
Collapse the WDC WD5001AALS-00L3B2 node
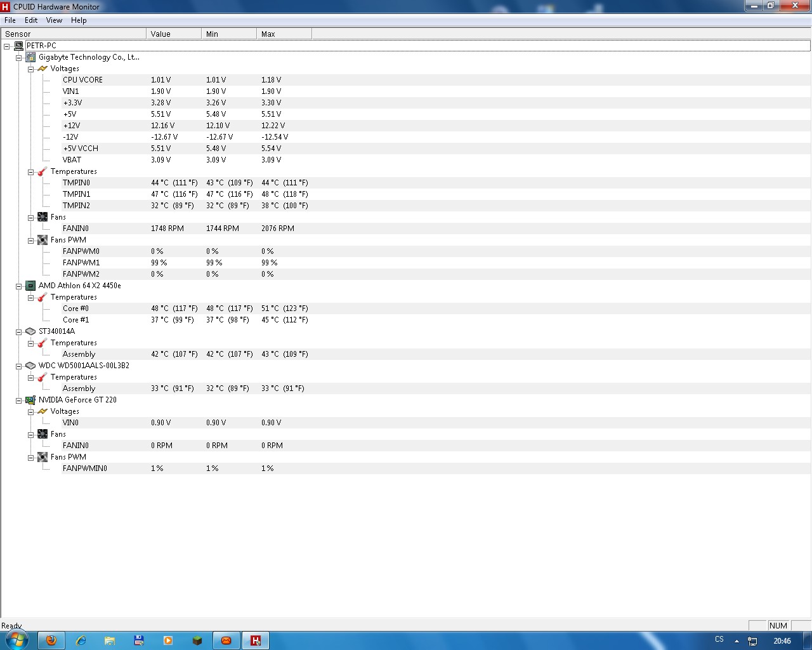pos(19,366)
